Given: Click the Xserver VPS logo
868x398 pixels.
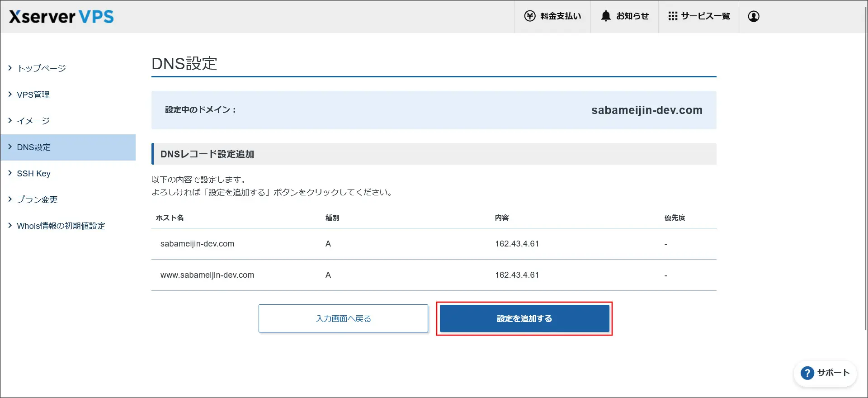Looking at the screenshot, I should (61, 17).
